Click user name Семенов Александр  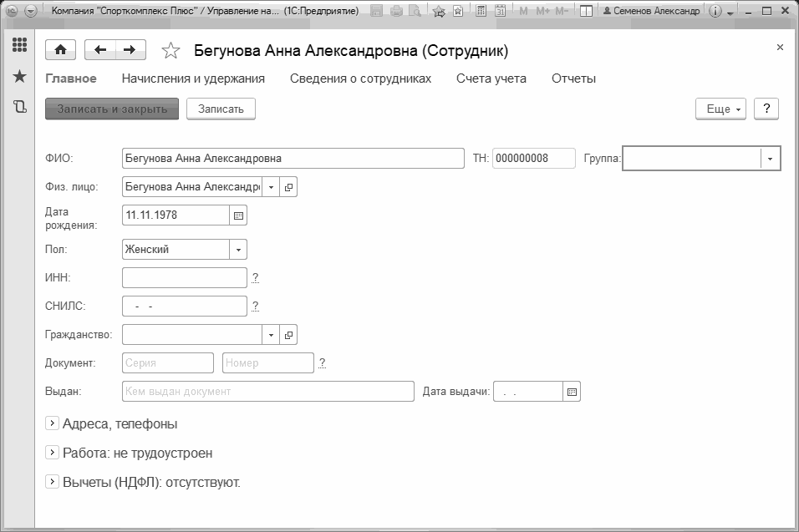[651, 11]
